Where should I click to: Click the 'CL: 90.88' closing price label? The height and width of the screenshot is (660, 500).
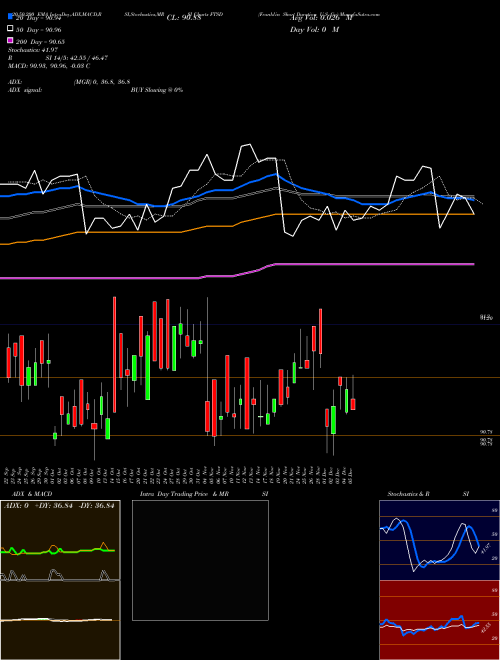(x=184, y=18)
